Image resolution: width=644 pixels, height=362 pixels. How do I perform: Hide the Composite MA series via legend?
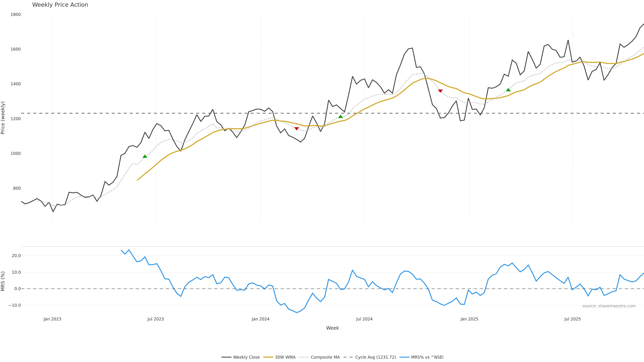tap(325, 357)
